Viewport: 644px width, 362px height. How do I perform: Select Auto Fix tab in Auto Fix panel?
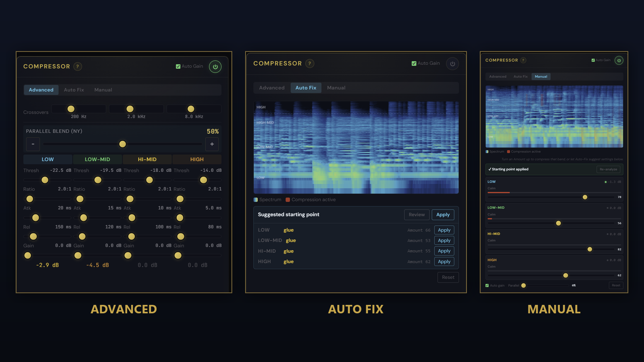coord(306,88)
